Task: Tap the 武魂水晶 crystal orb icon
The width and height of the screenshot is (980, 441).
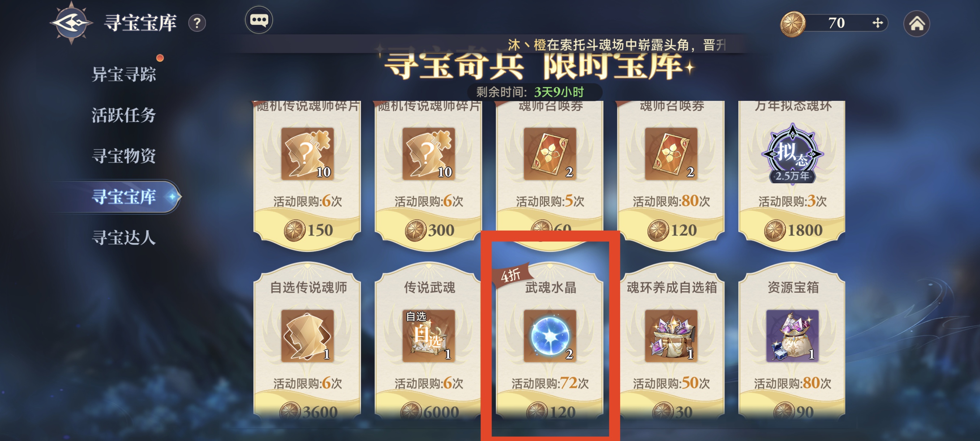Action: 550,335
